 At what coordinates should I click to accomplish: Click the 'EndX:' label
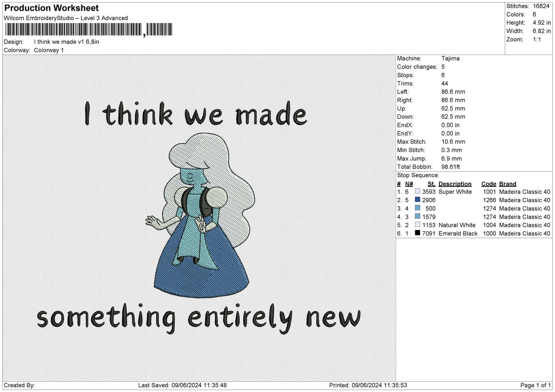[x=405, y=125]
